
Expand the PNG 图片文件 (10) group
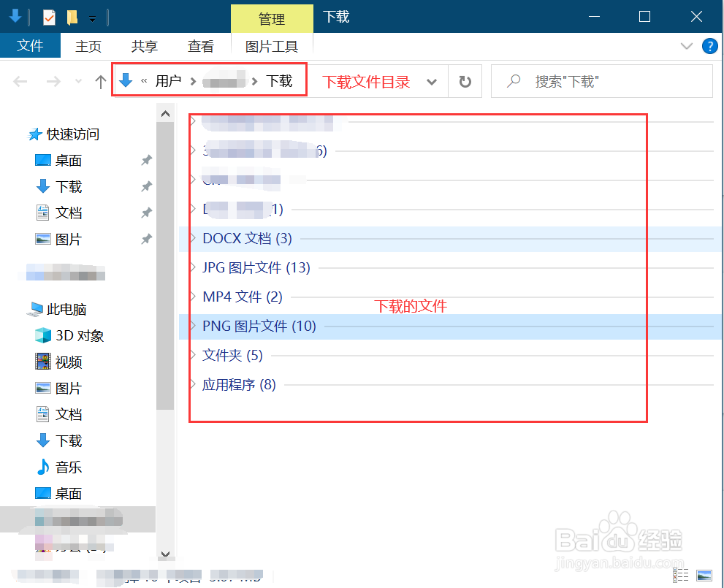193,326
